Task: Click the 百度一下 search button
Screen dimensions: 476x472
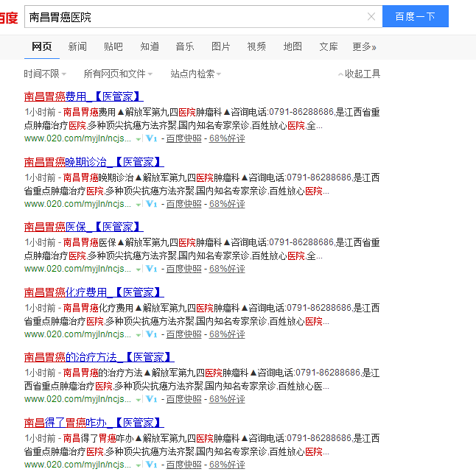Action: click(416, 16)
